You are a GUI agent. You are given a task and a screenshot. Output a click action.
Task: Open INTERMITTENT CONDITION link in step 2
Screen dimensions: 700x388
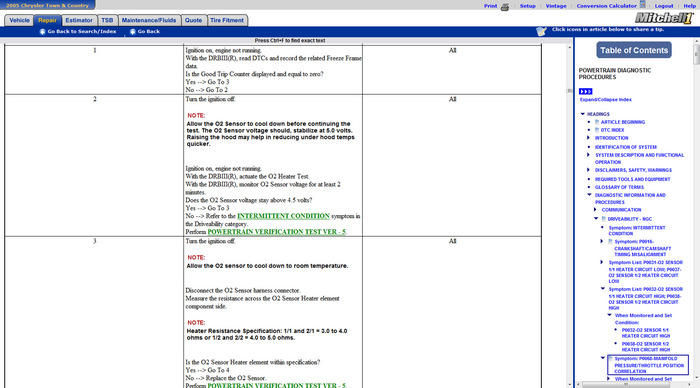pos(283,216)
